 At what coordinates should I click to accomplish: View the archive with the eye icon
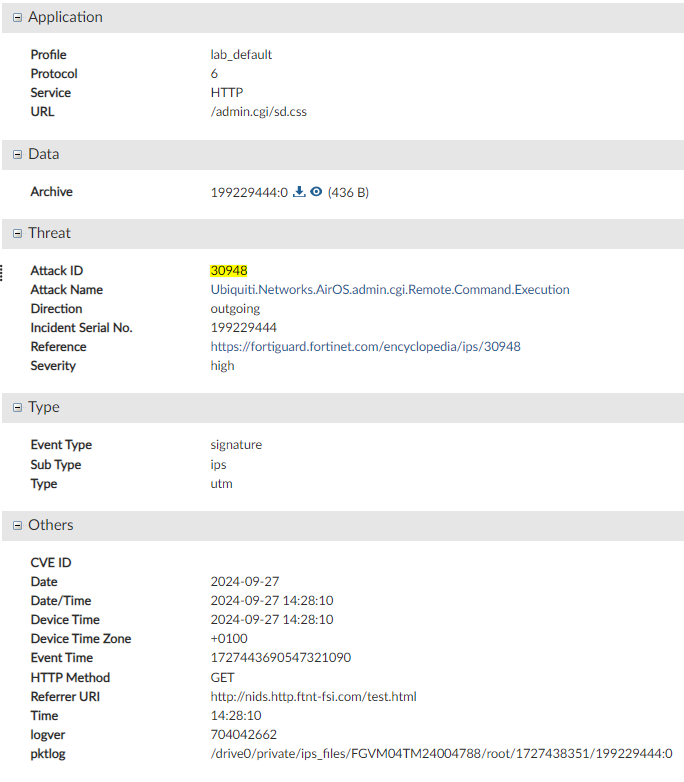click(316, 192)
